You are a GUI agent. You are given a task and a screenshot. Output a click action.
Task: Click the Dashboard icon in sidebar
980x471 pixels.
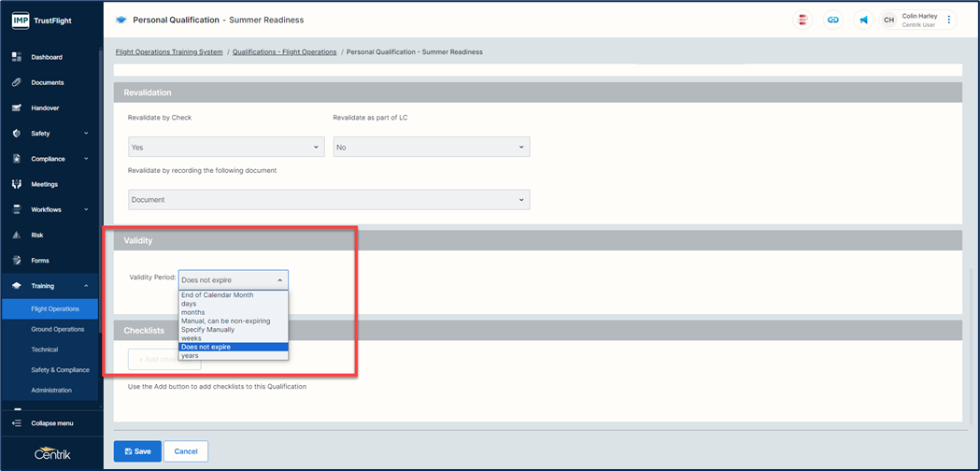17,57
